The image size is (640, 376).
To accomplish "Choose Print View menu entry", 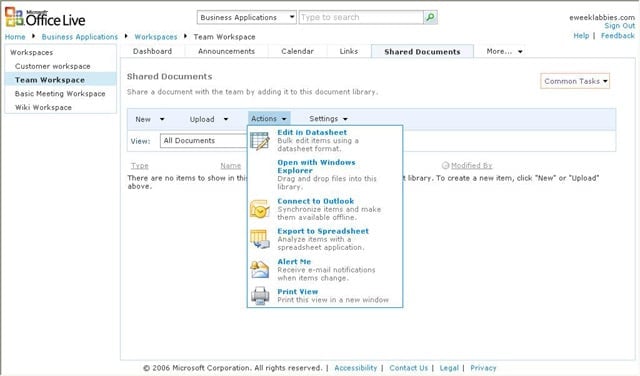I will (325, 296).
